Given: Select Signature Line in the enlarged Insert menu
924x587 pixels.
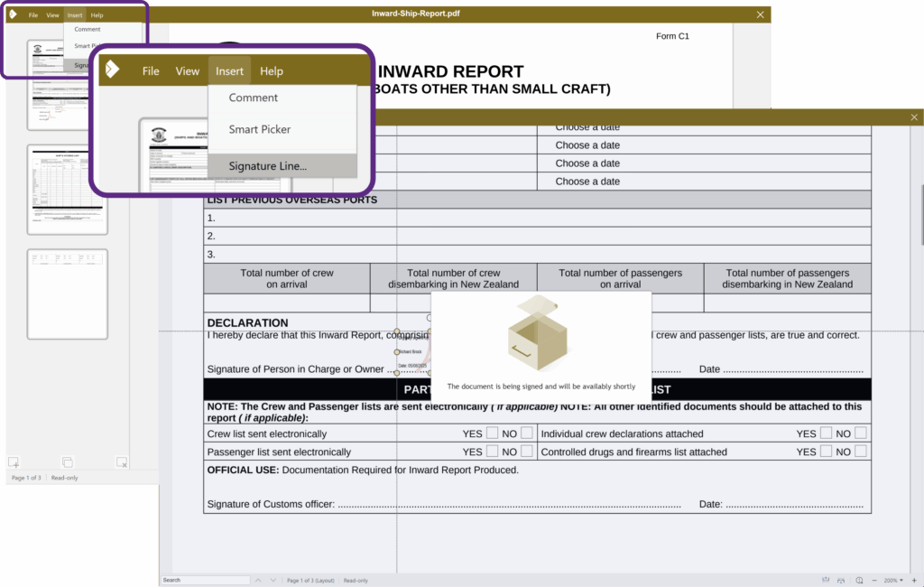Looking at the screenshot, I should coord(267,166).
